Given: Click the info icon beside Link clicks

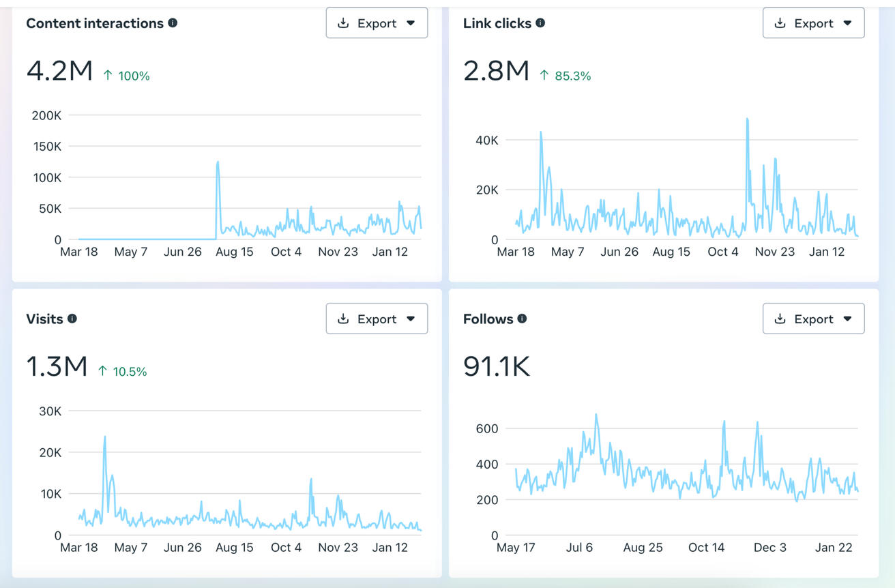Looking at the screenshot, I should click(540, 23).
